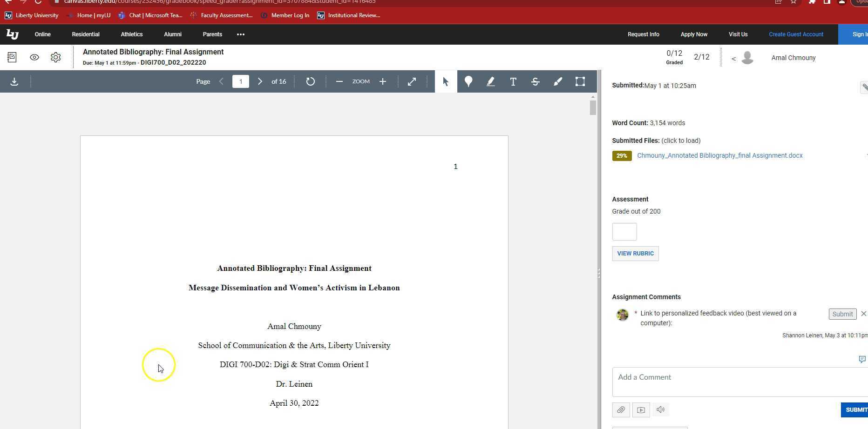The image size is (868, 429).
Task: Open Chmouny Annotated Bibliography docx file
Action: [x=719, y=156]
